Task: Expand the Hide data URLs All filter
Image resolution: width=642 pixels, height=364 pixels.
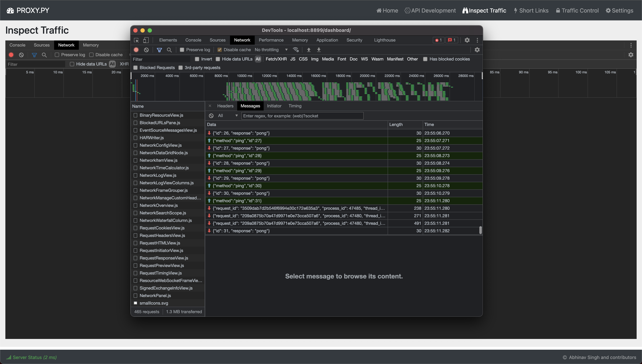Action: (x=258, y=59)
